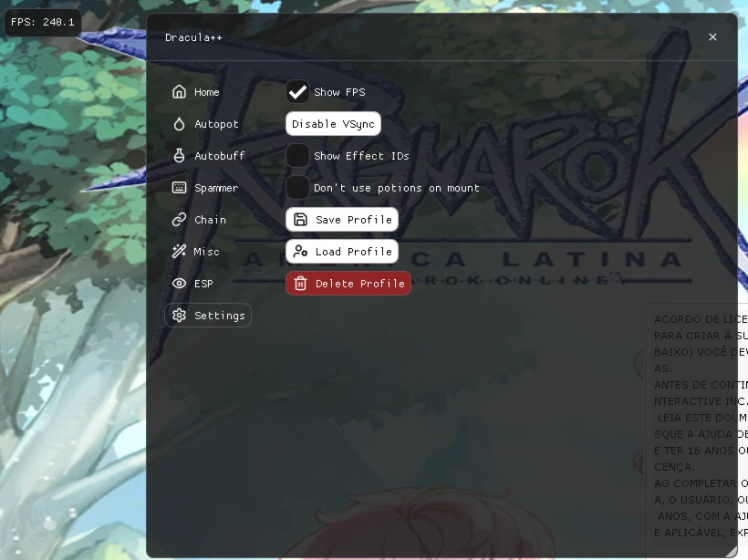Click the "CENÇA." line in the license text
This screenshot has height=560, width=748.
point(674,467)
